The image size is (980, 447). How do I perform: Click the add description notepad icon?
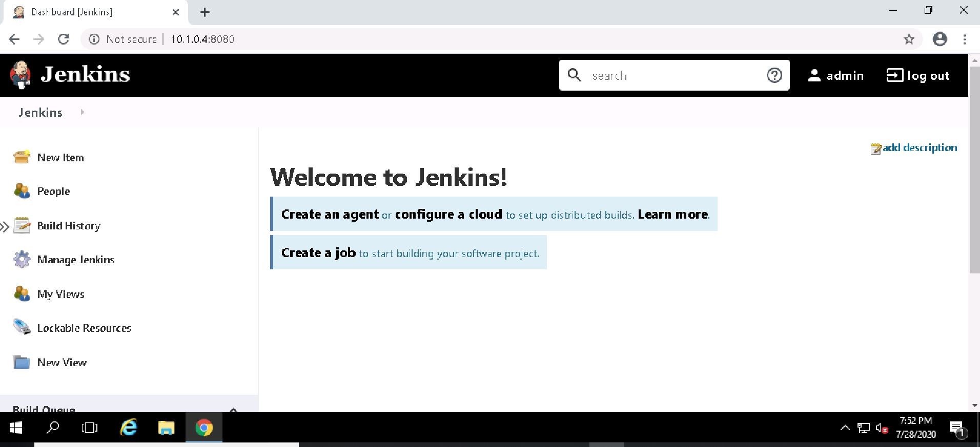coord(875,149)
